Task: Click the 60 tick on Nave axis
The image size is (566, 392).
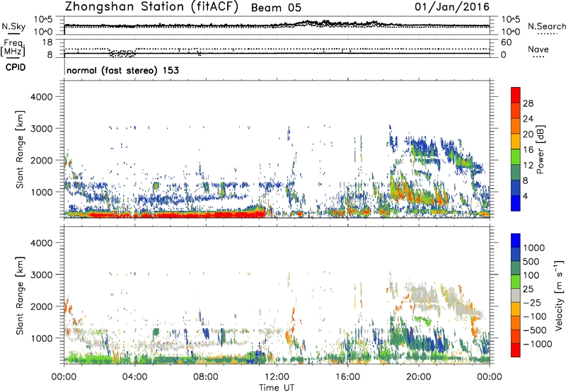Action: (506, 42)
